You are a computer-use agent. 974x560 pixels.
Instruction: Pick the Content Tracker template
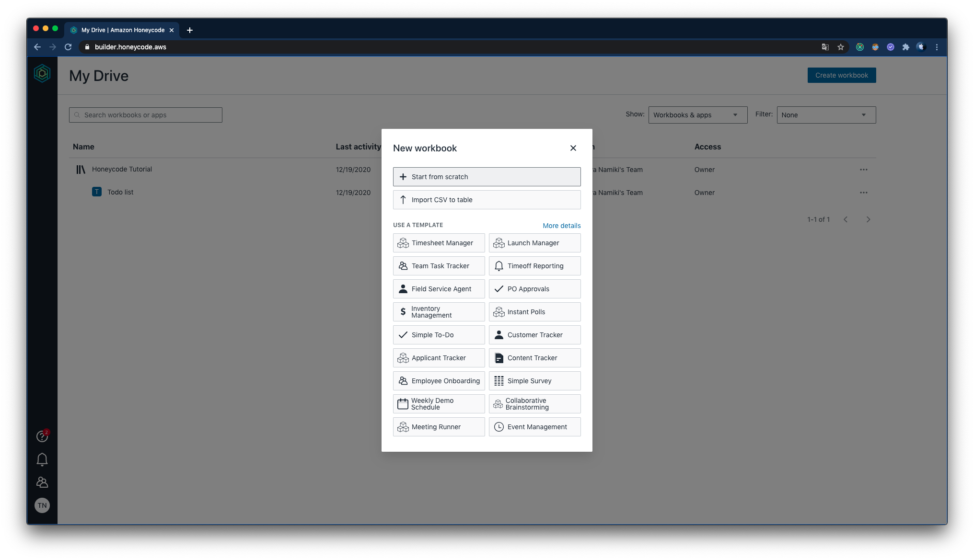pos(534,358)
